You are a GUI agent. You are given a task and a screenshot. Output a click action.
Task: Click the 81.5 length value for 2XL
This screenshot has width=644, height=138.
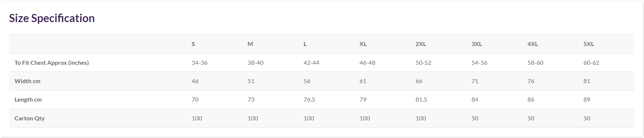(x=421, y=99)
